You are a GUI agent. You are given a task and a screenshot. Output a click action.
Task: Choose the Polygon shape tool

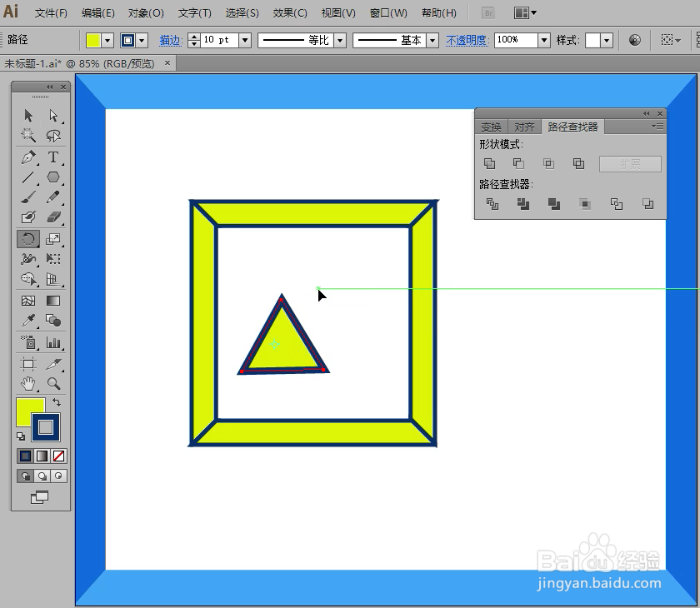[x=53, y=177]
